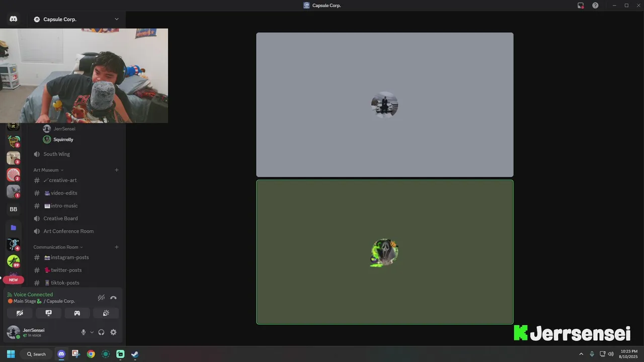Screen dimensions: 644x362
Task: Click the ghostface avatar in the bottom tile
Action: [x=385, y=252]
